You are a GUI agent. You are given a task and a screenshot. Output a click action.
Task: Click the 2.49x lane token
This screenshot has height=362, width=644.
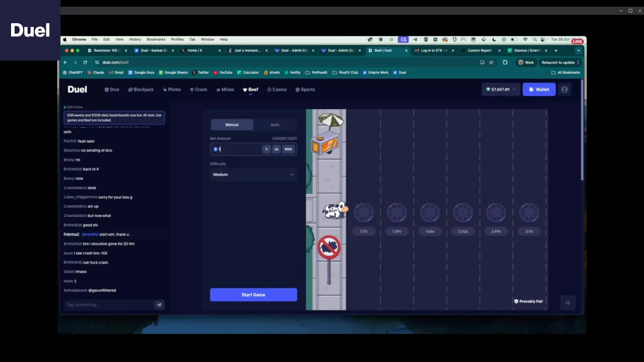point(496,213)
